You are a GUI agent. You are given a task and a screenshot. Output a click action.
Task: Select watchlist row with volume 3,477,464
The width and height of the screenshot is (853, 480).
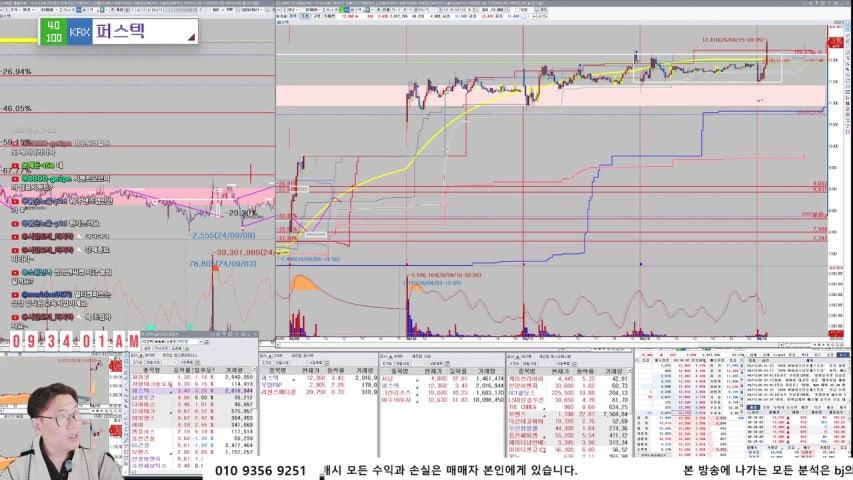pos(193,445)
